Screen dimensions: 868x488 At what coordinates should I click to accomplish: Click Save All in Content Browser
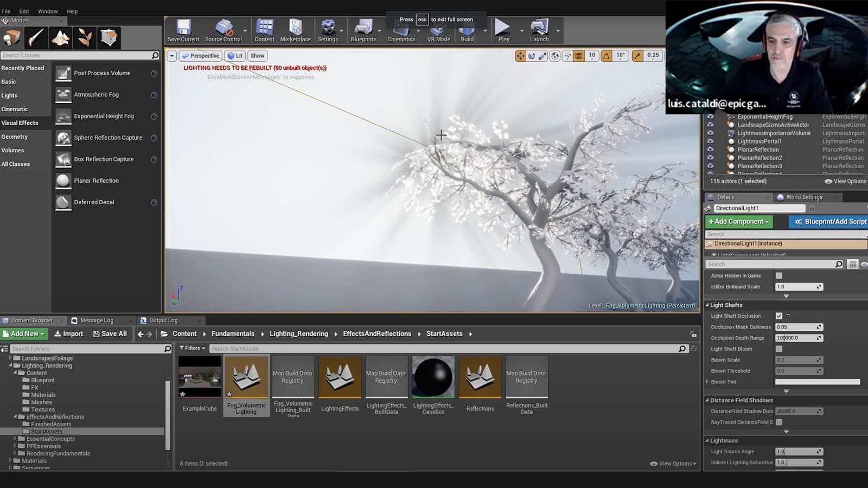pos(110,334)
